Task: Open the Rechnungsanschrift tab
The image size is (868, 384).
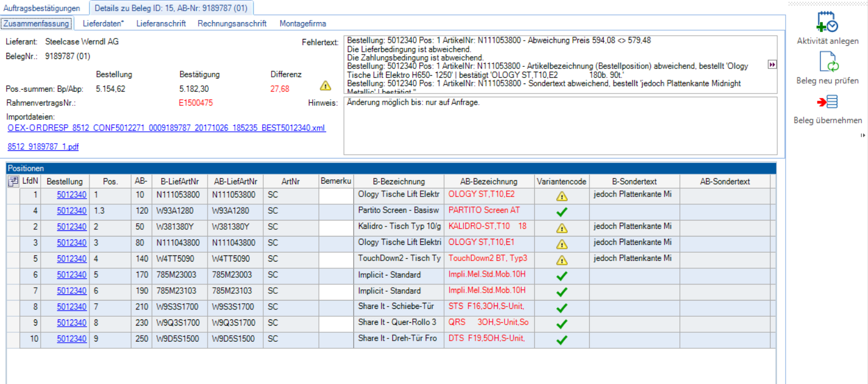Action: [x=232, y=23]
